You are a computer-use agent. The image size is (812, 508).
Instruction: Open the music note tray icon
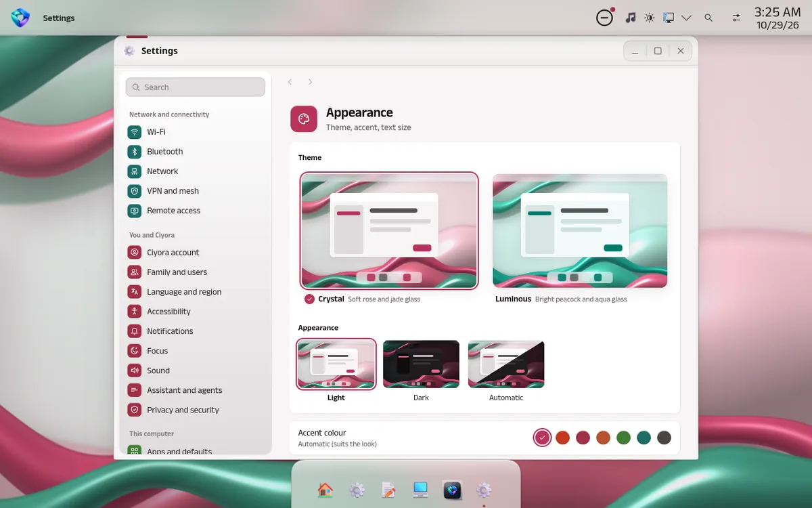(x=631, y=18)
